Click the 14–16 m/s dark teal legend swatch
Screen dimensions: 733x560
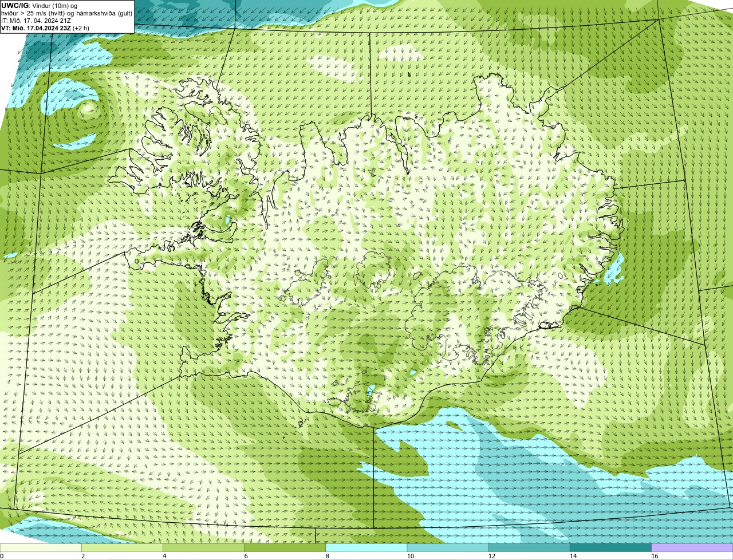(x=611, y=547)
